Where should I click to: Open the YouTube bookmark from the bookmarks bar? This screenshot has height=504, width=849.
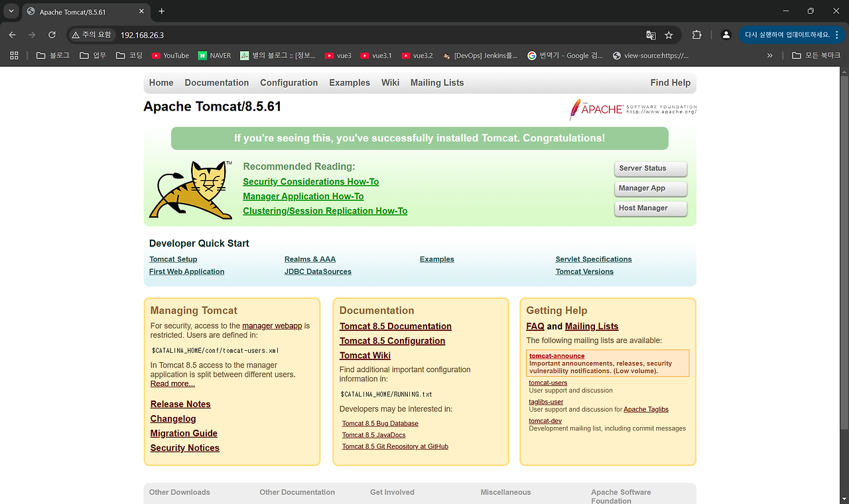(x=170, y=56)
